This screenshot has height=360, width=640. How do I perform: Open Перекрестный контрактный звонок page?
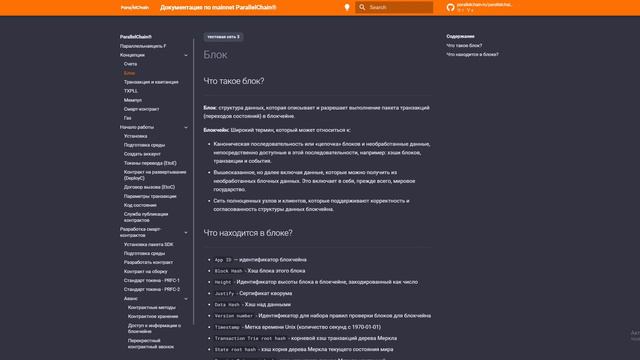tap(151, 344)
